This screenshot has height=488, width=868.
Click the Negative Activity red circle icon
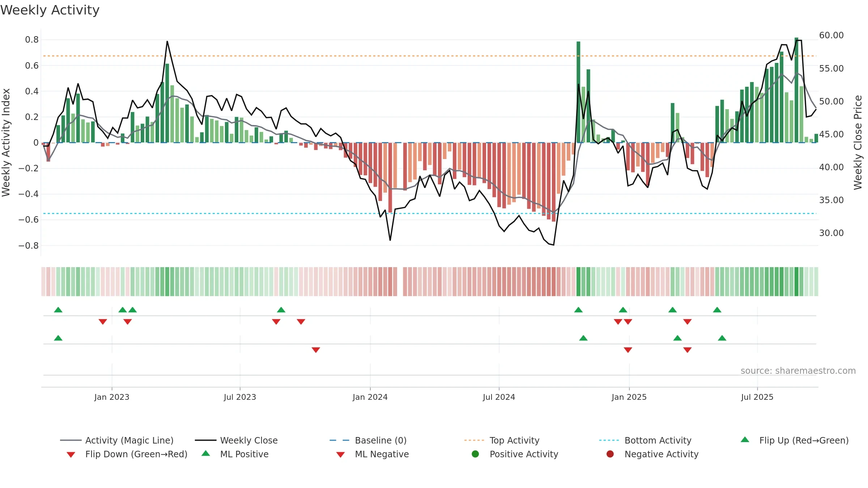[610, 454]
